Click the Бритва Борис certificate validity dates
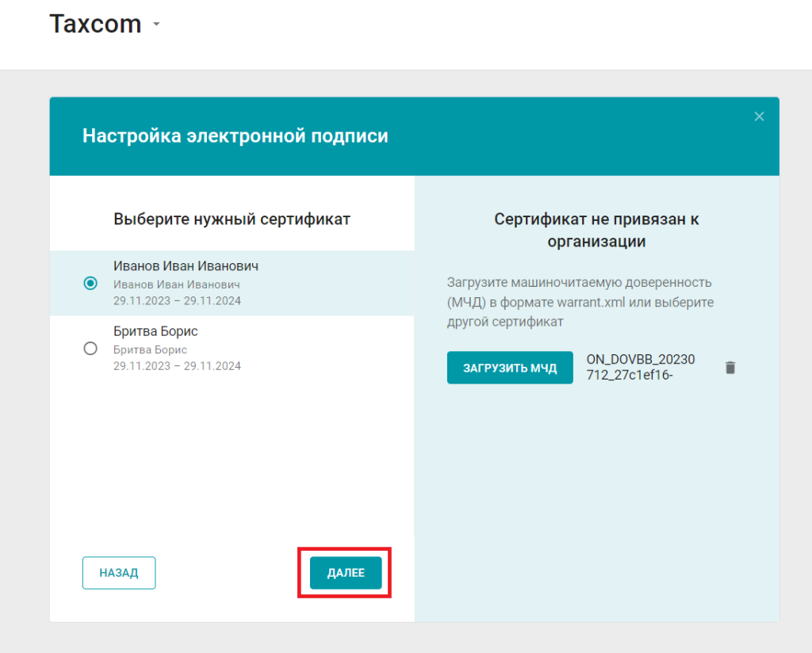 pos(177,366)
